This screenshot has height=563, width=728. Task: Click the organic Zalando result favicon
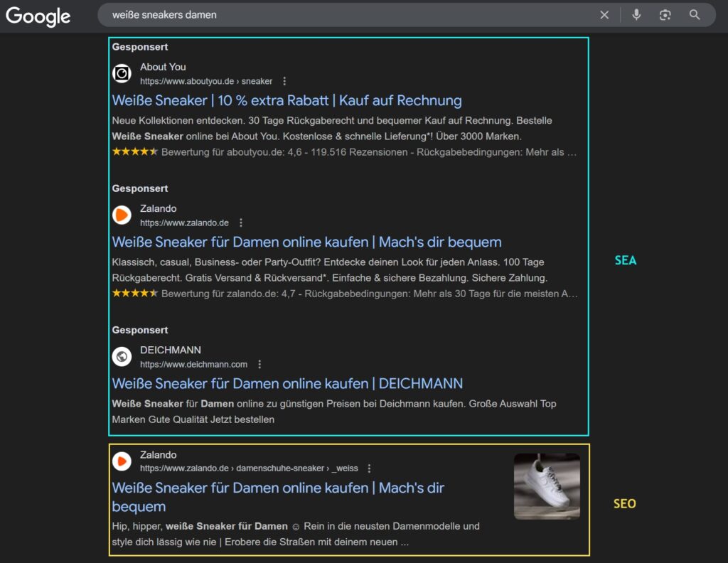coord(122,461)
